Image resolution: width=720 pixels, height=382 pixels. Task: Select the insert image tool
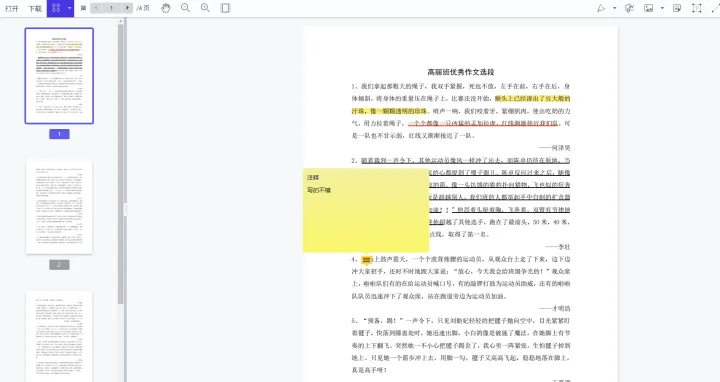pyautogui.click(x=648, y=8)
